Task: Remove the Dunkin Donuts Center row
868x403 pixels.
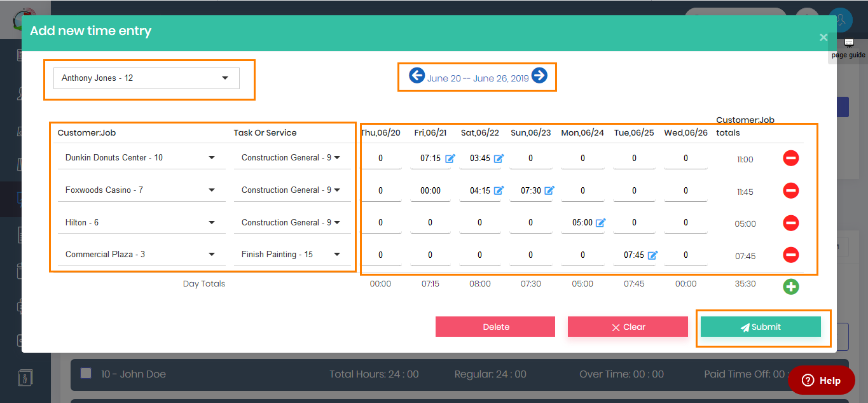Action: click(790, 158)
